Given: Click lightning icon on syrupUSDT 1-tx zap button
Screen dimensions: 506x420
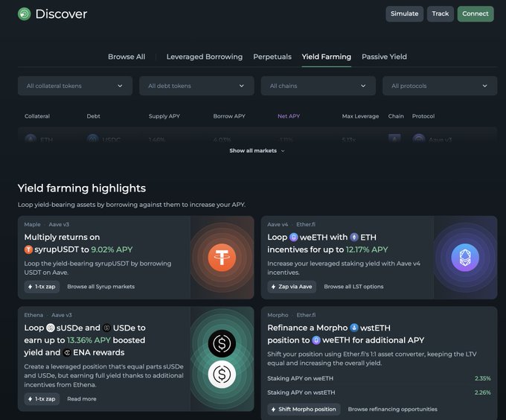Looking at the screenshot, I should (x=30, y=287).
